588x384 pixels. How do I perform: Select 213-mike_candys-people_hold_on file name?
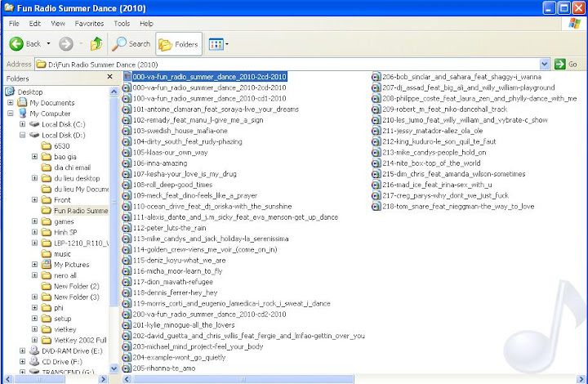coord(434,152)
